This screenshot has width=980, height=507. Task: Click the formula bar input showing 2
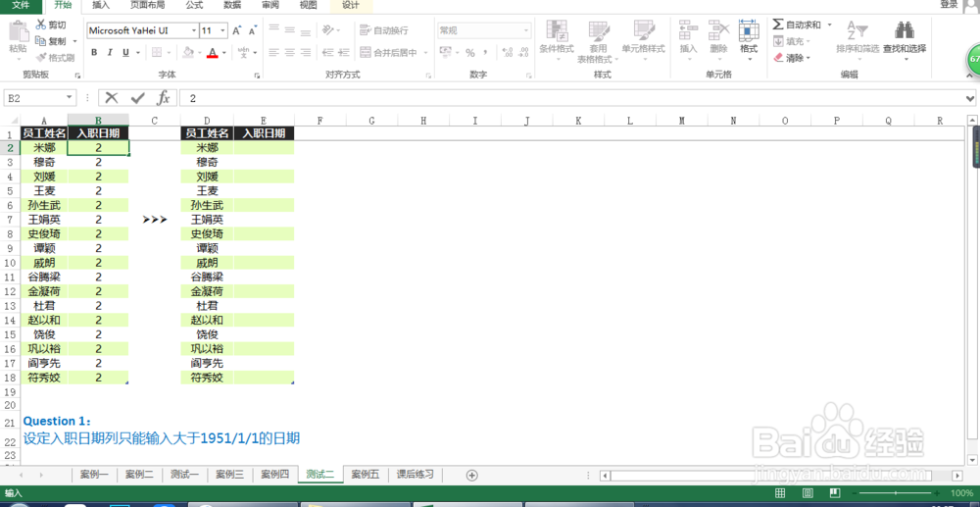tap(572, 98)
